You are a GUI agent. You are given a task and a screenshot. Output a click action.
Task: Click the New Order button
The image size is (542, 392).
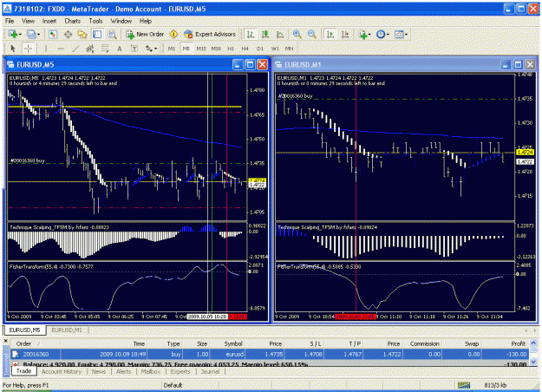pyautogui.click(x=145, y=34)
